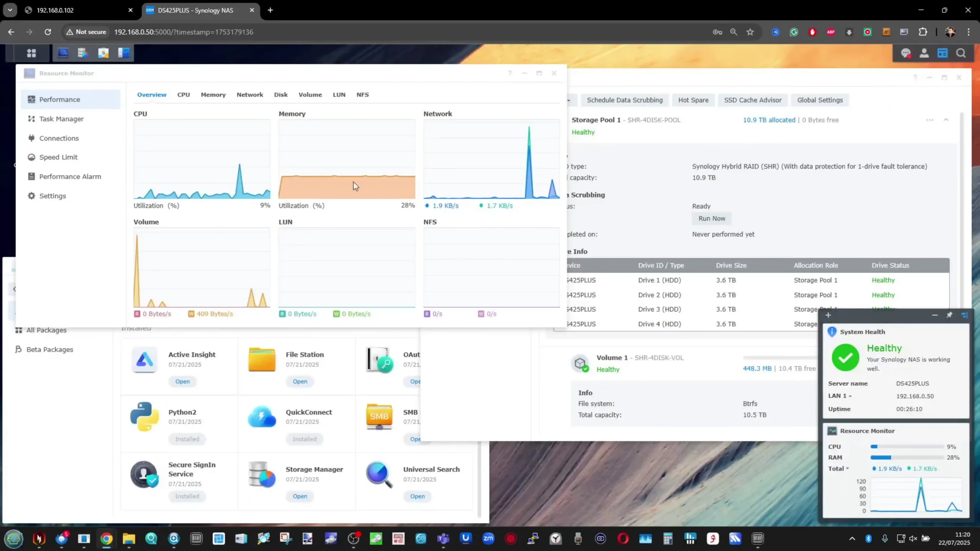Viewport: 980px width, 551px height.
Task: Open Task Manager in Resource Monitor sidebar
Action: point(70,119)
